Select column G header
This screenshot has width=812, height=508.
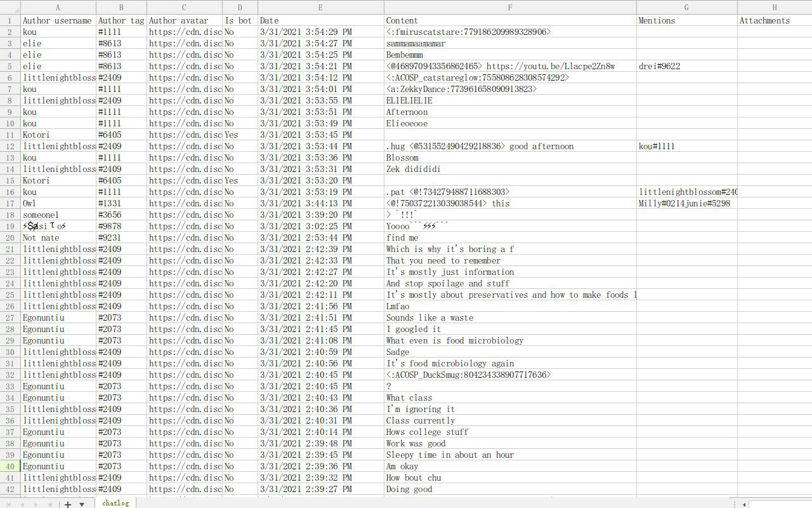pos(687,7)
